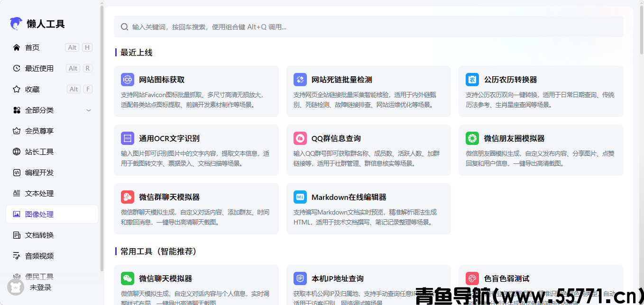Click the 懒人工具 site title text

(46, 24)
